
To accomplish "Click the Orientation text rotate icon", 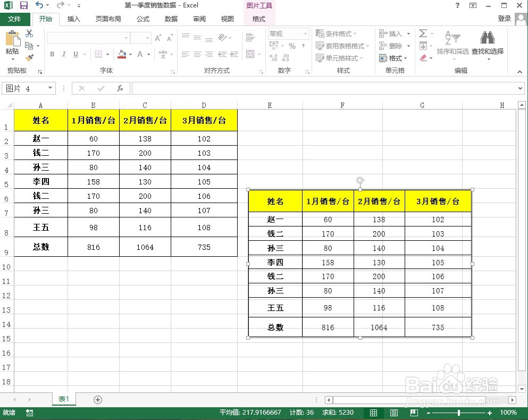I will pyautogui.click(x=222, y=37).
